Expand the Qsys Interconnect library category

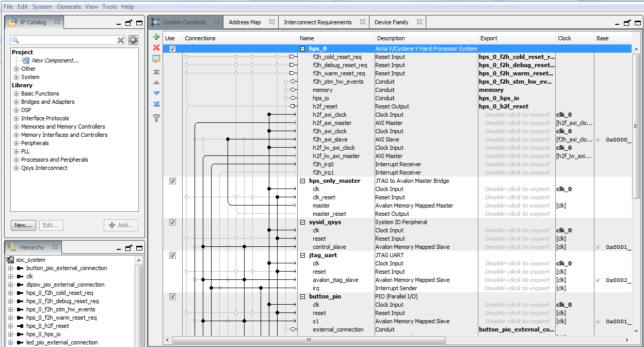tap(17, 168)
